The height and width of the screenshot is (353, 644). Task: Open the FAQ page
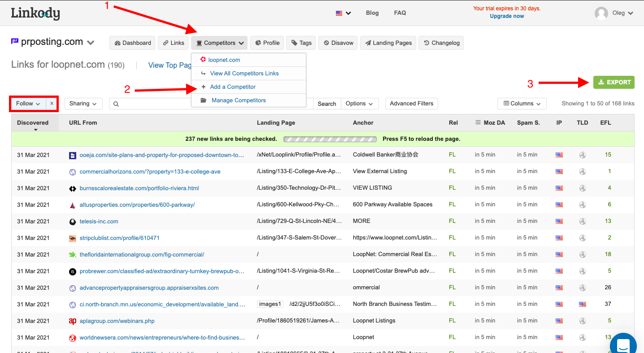(400, 13)
